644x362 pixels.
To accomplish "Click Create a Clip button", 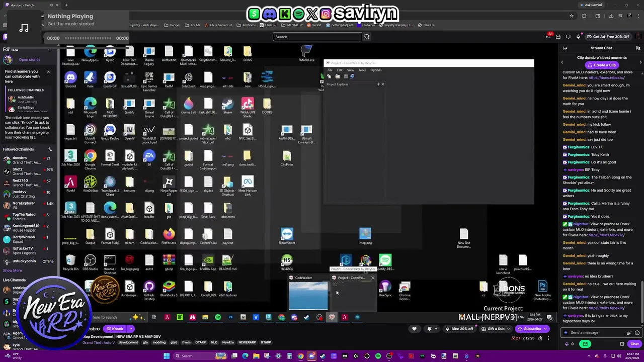I will pyautogui.click(x=601, y=65).
